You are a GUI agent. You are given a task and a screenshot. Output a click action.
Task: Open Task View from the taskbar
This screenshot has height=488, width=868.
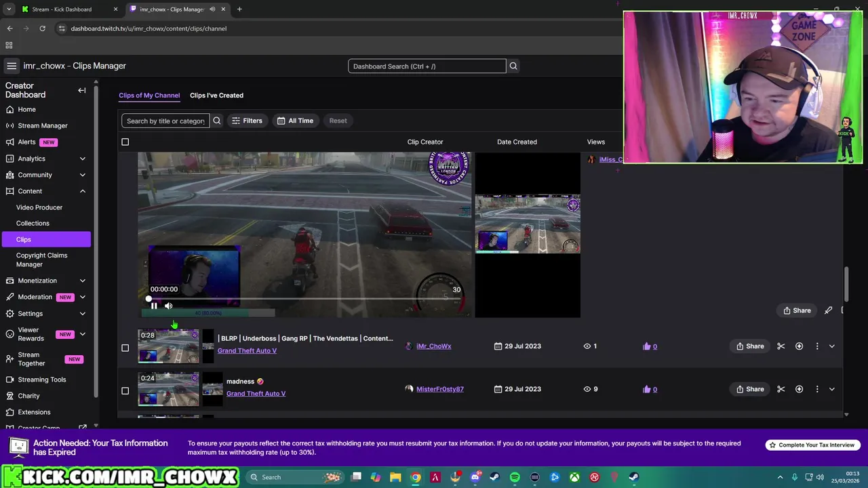click(x=356, y=477)
